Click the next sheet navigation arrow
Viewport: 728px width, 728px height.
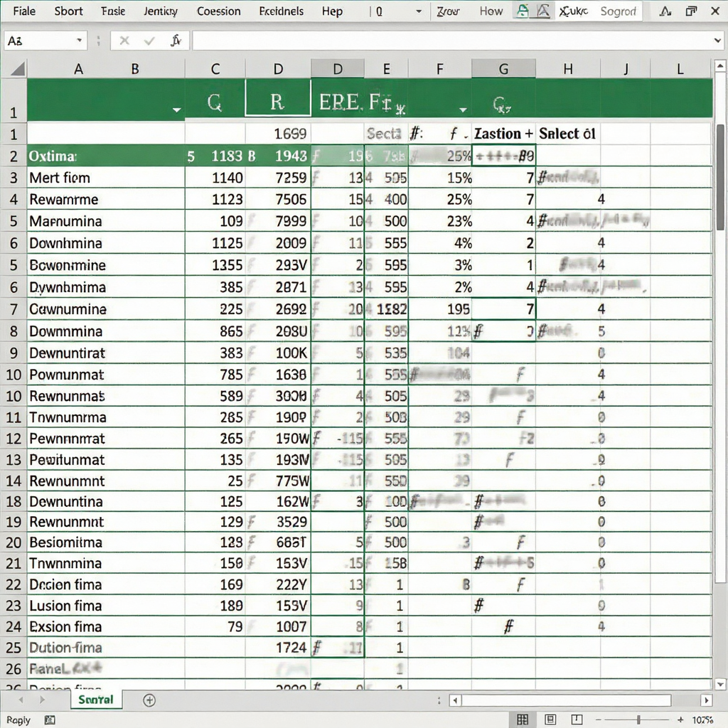coord(42,700)
